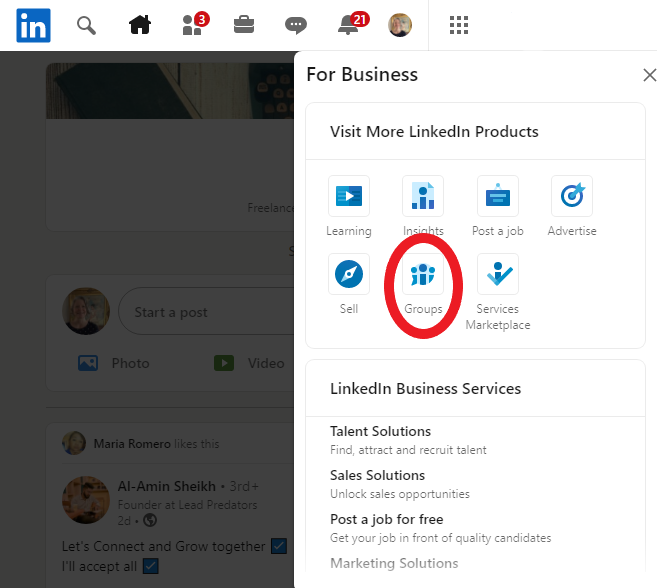Open the Messaging speech bubble icon
The height and width of the screenshot is (588, 657).
coord(295,25)
